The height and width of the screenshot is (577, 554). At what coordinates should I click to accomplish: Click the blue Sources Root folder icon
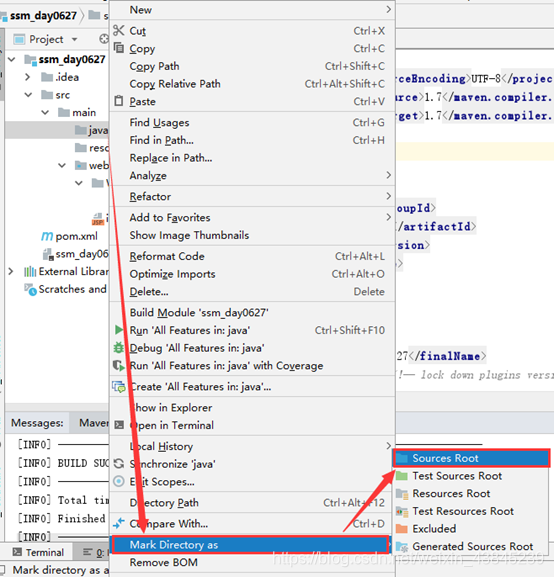402,458
